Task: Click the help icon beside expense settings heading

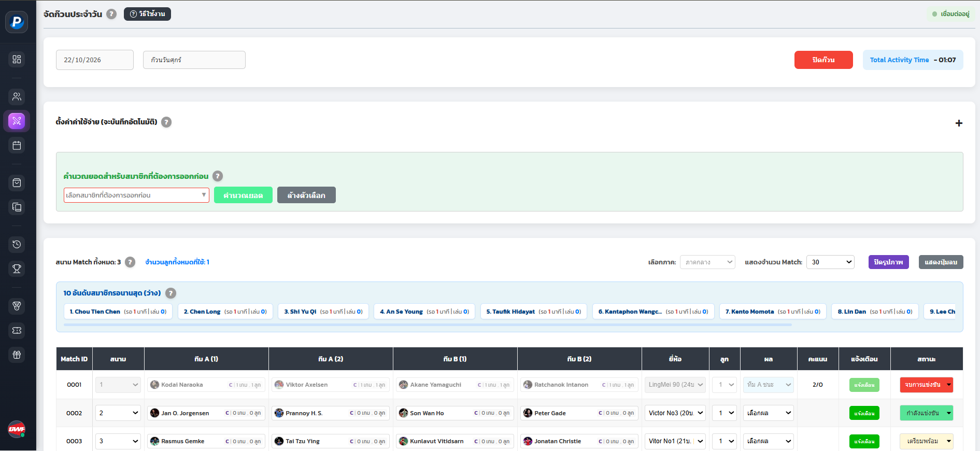Action: point(166,122)
